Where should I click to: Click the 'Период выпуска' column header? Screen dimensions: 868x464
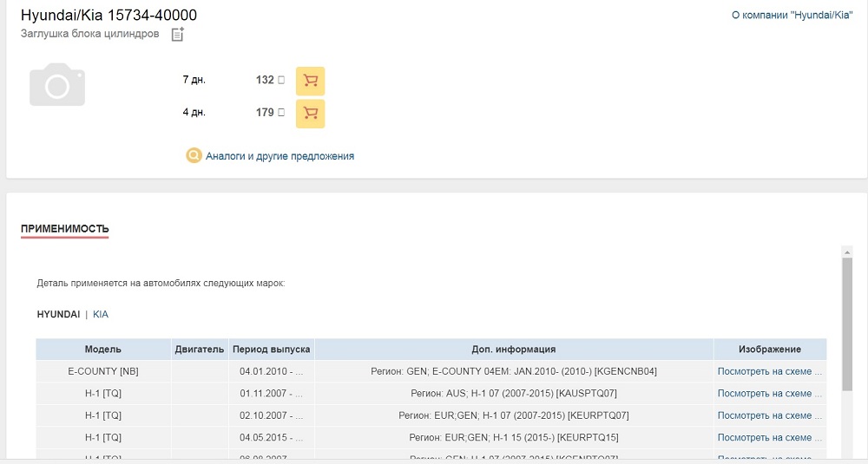click(x=271, y=350)
